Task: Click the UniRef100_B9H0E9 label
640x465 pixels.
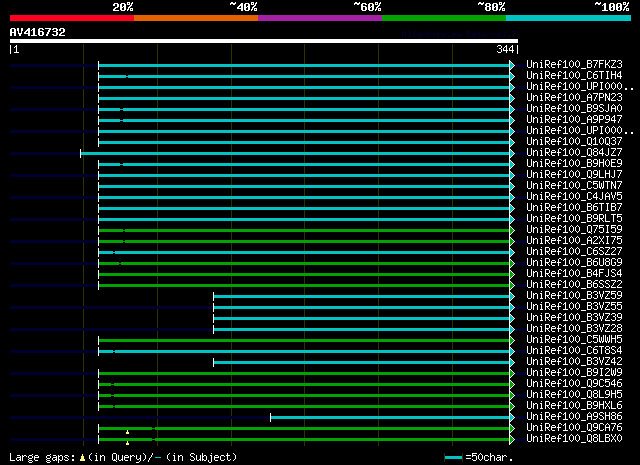Action: click(x=574, y=164)
